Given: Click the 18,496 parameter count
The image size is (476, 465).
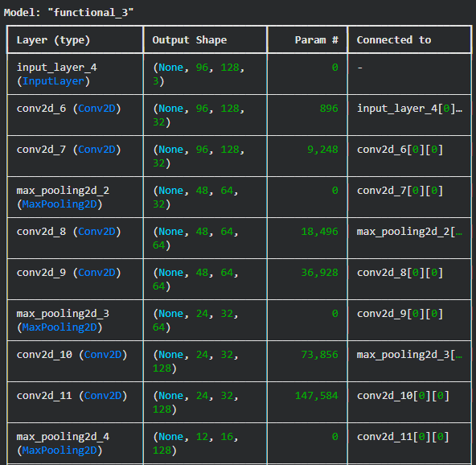Looking at the screenshot, I should pos(319,232).
